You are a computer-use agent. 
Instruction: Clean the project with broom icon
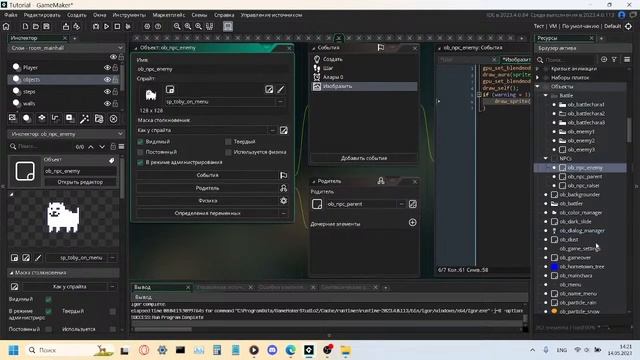click(128, 27)
